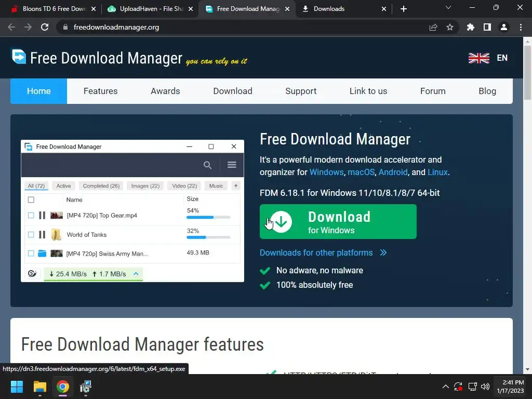
Task: Bookmark this page with the star icon
Action: coord(450,27)
